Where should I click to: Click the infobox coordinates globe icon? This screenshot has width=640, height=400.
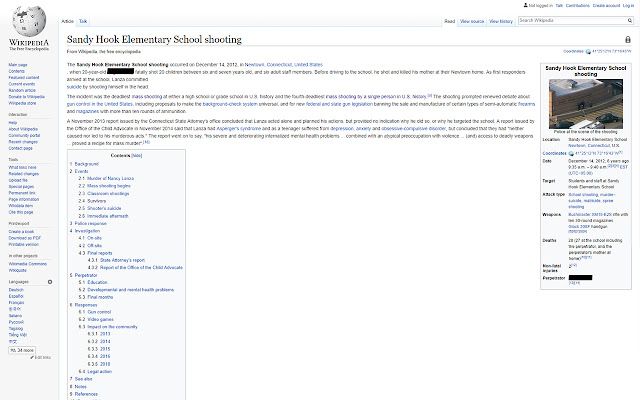tap(571, 153)
